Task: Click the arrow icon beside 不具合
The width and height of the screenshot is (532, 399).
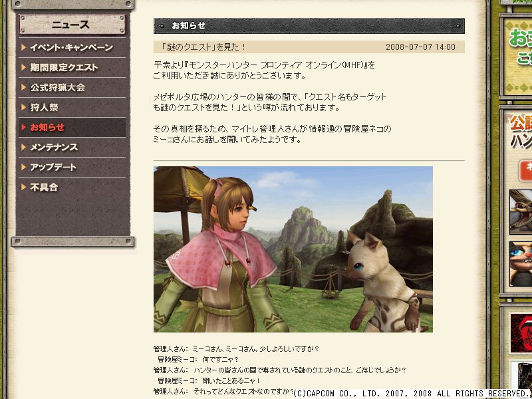Action: (x=24, y=188)
